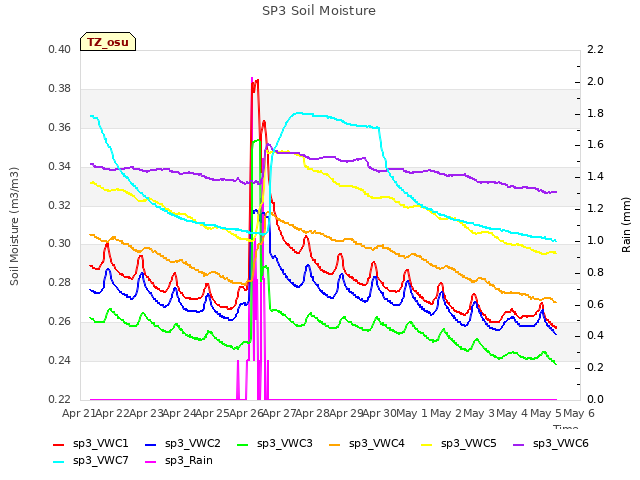
Task: Click the May 3 x-axis tick label
Action: coord(479,413)
